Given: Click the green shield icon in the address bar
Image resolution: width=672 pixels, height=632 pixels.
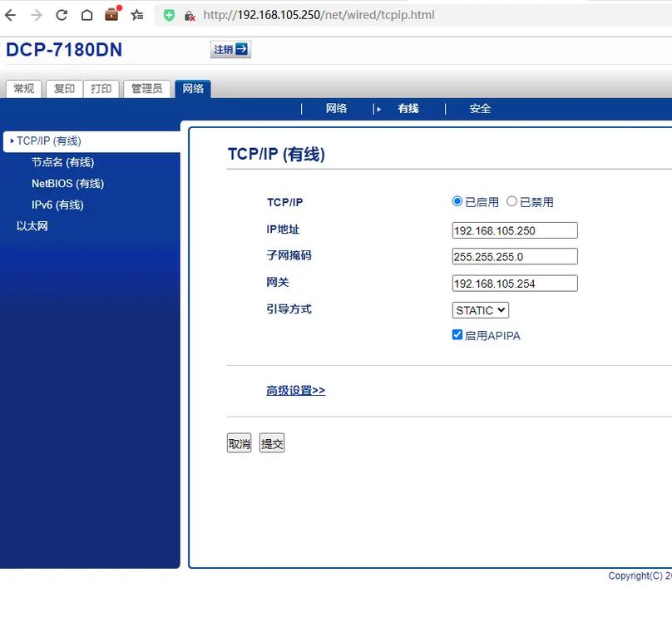Looking at the screenshot, I should tap(170, 14).
